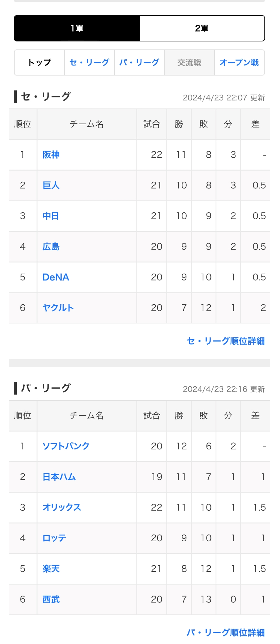Switch to the 1軍 tab
Viewport: 280px width, 644px height.
[77, 29]
